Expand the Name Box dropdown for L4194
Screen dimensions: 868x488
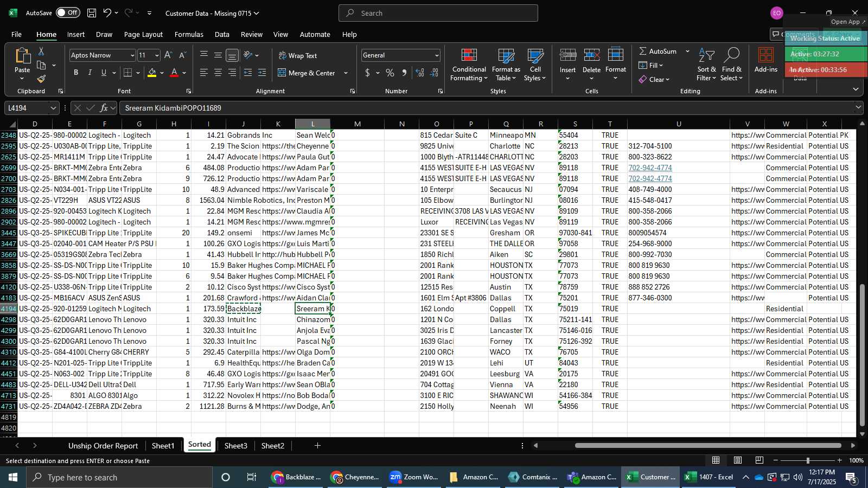(53, 108)
